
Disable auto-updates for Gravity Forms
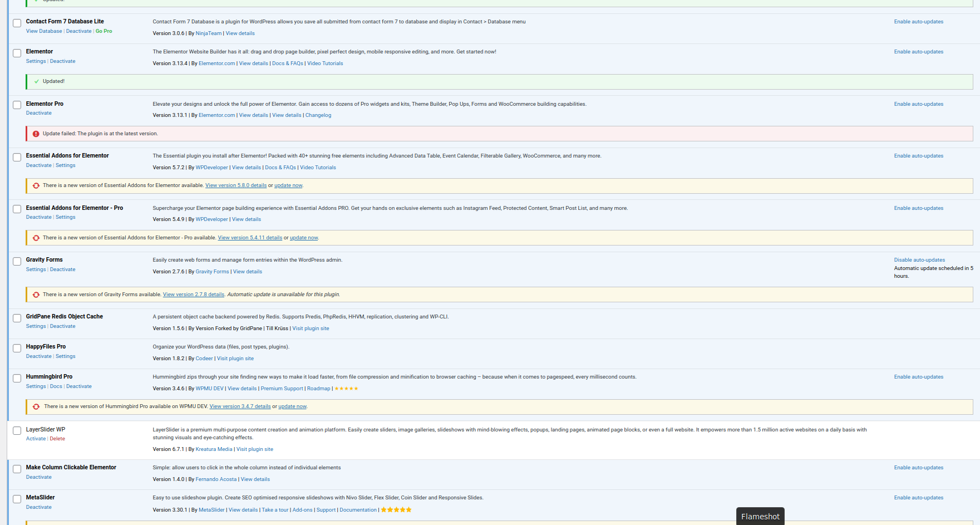[x=919, y=260]
